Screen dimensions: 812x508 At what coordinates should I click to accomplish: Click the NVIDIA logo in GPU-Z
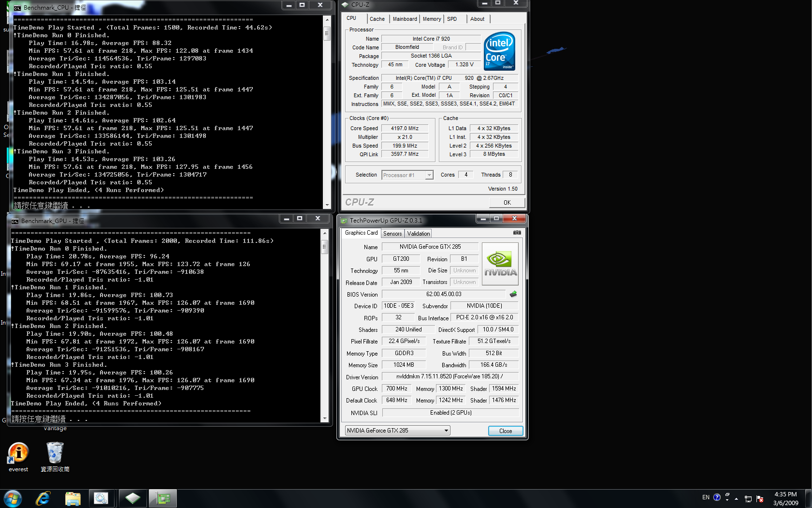pos(500,264)
